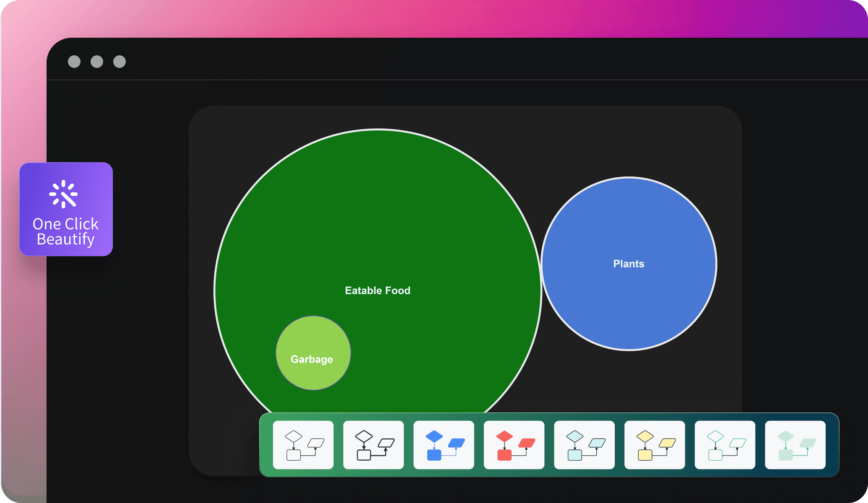Click the Plants circle node
Viewport: 868px width, 503px height.
(x=629, y=263)
